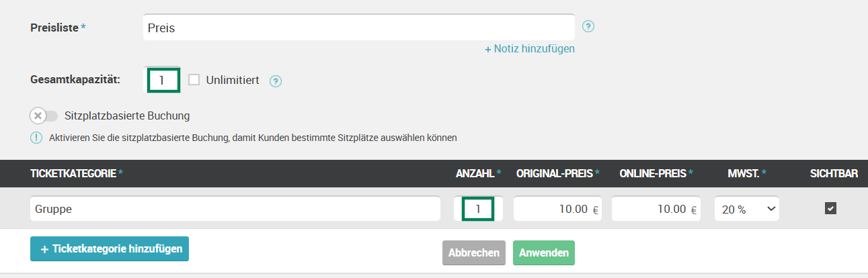Select the Gruppe ticket category name field
Screen dimensions: 868x278
[x=235, y=209]
